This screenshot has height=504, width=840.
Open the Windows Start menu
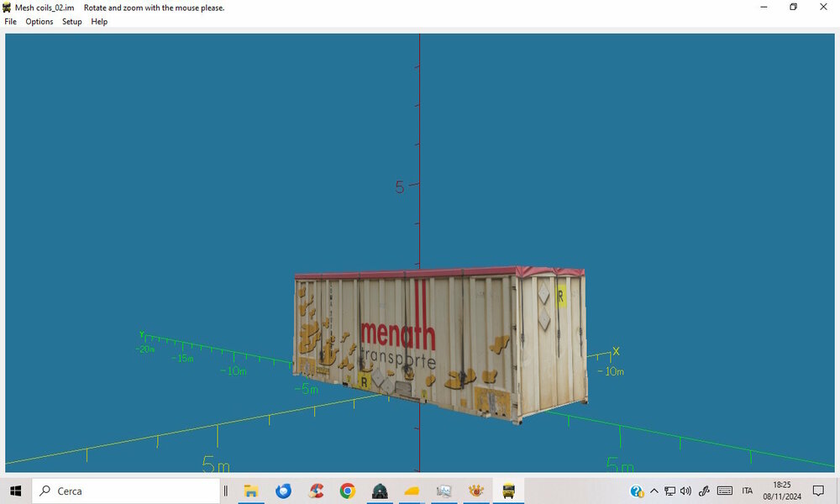pyautogui.click(x=15, y=491)
